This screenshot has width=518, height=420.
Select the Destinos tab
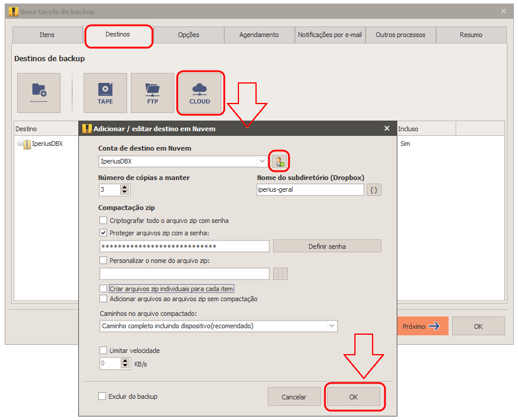(x=118, y=34)
